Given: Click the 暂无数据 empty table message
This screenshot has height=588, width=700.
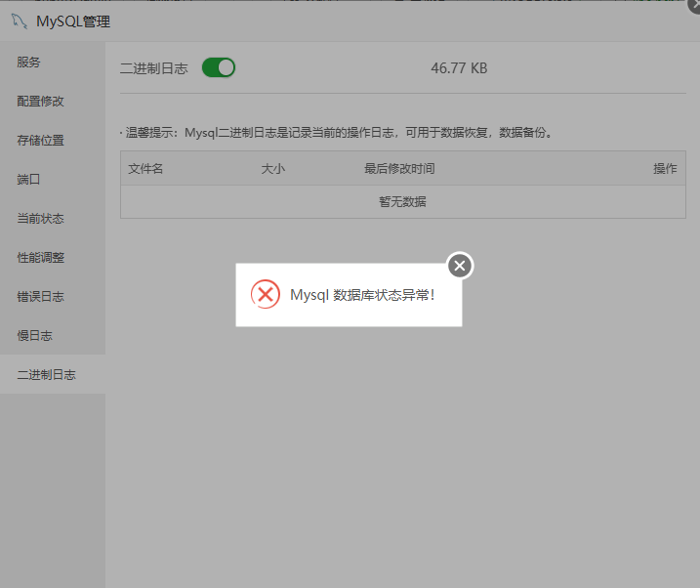Looking at the screenshot, I should [x=402, y=202].
